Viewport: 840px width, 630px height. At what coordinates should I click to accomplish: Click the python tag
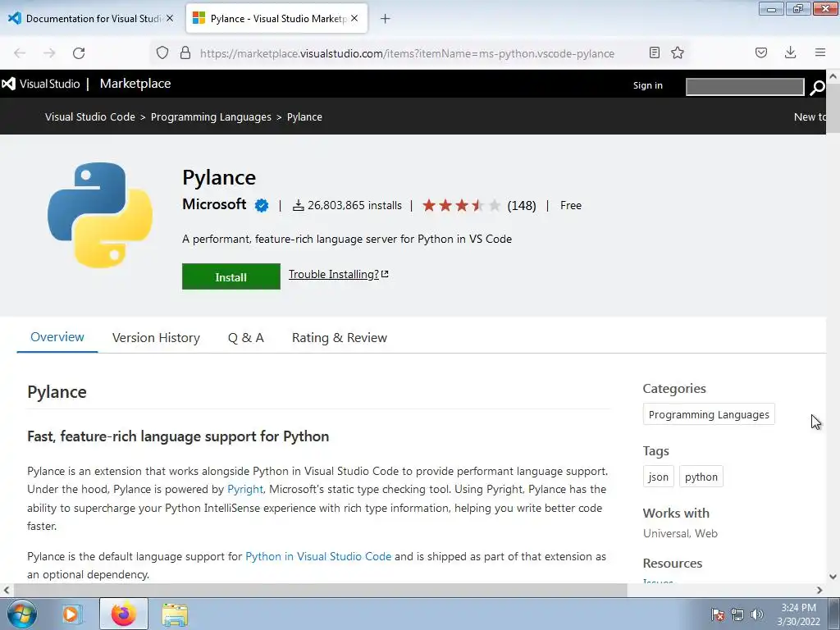[701, 477]
